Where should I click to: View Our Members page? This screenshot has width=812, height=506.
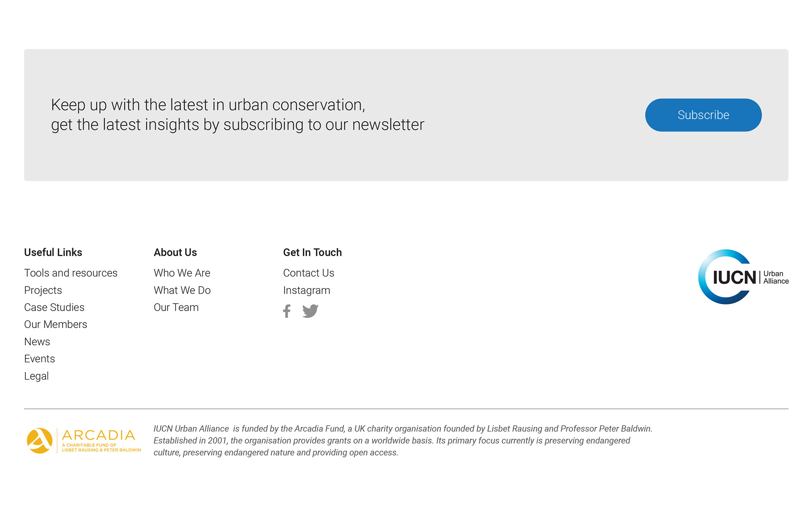[x=55, y=324]
